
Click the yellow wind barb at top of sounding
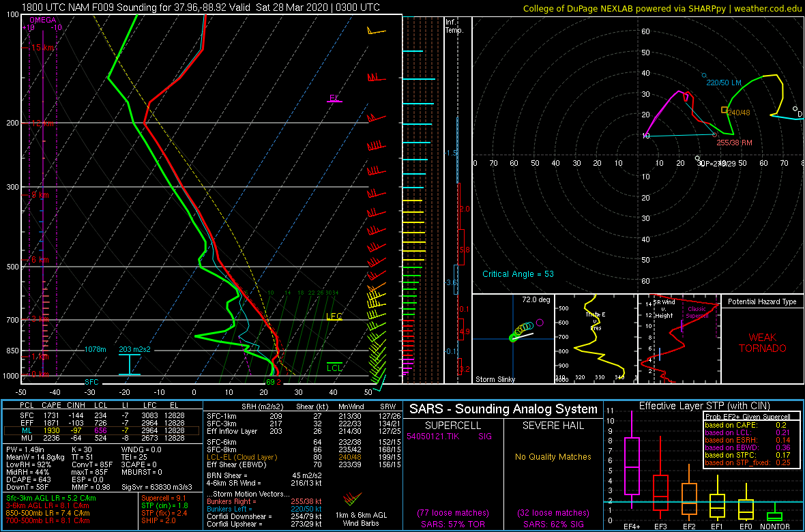[377, 32]
